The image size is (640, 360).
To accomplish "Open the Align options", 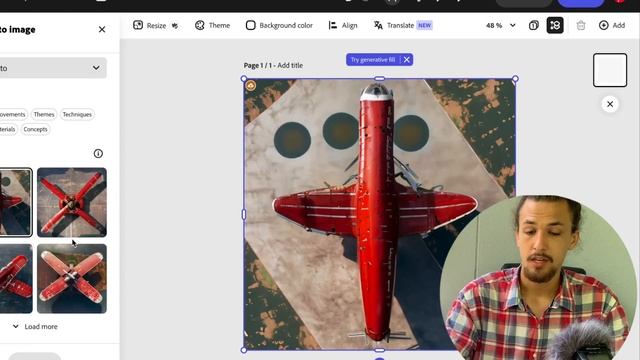I will click(343, 25).
